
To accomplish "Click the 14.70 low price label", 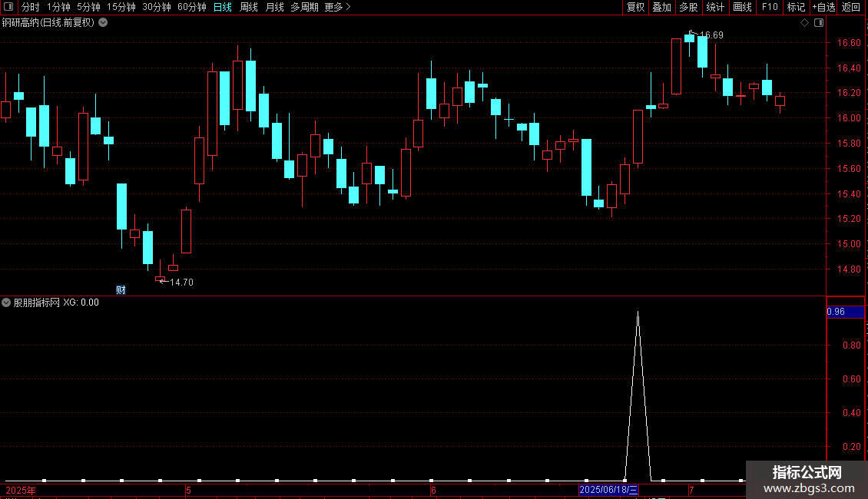I will tap(181, 283).
